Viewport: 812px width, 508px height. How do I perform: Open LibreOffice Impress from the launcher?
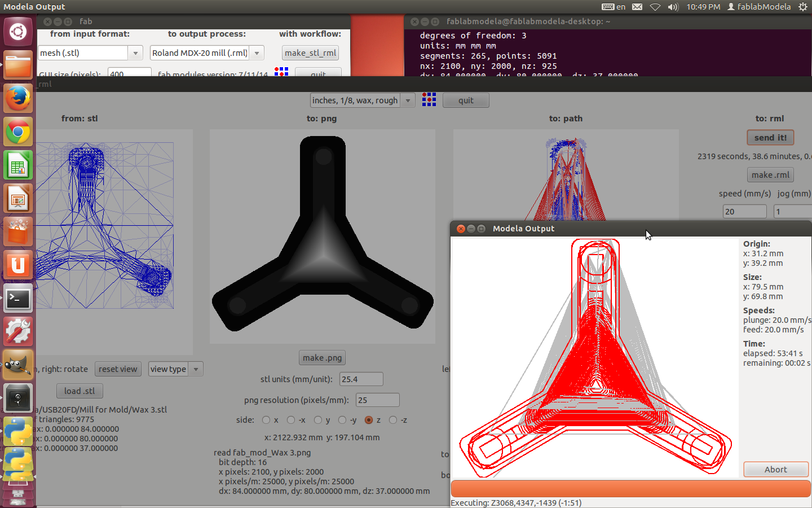pos(18,199)
